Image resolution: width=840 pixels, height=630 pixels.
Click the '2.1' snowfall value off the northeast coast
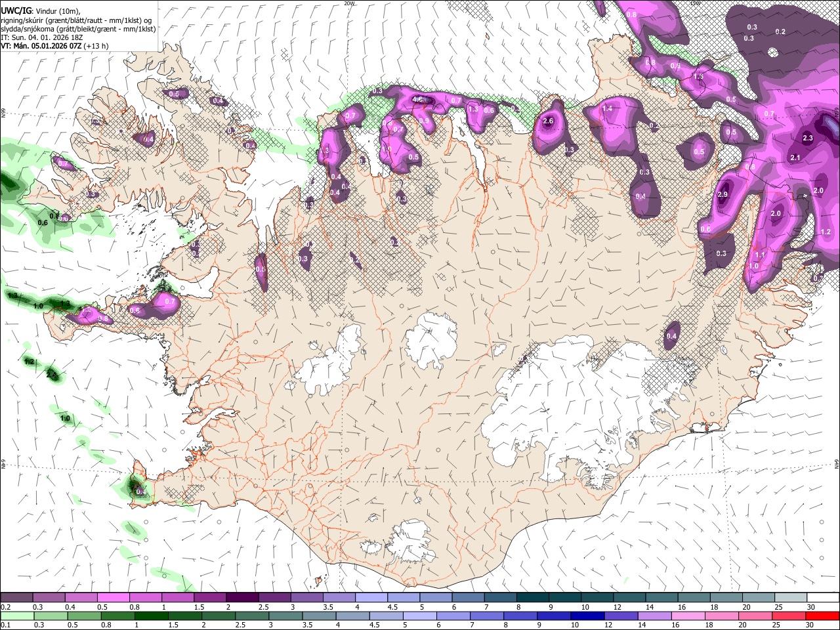click(x=795, y=158)
